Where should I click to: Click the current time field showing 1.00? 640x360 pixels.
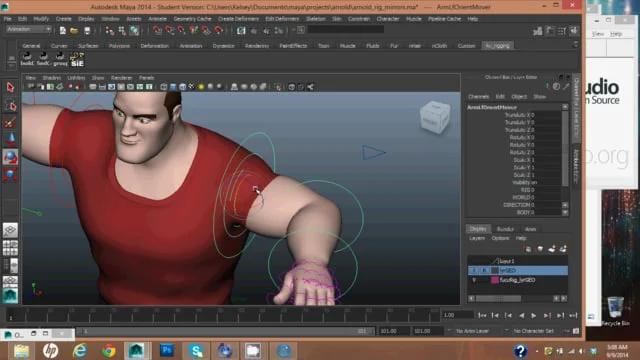pos(458,315)
